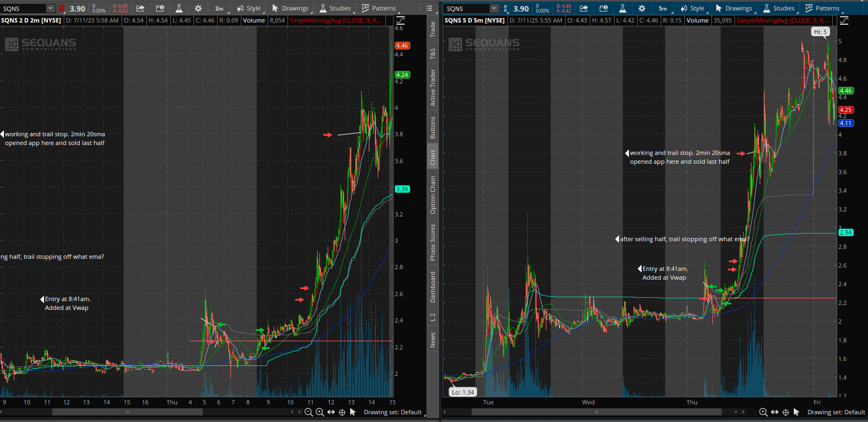Click the Volume label in the right chart header
The image size is (868, 422).
(698, 20)
